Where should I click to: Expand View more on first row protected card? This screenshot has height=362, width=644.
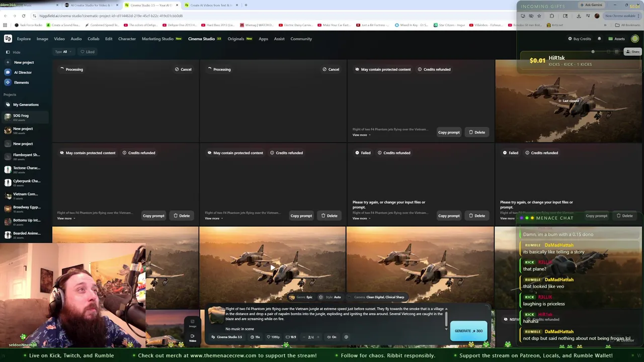tap(362, 135)
